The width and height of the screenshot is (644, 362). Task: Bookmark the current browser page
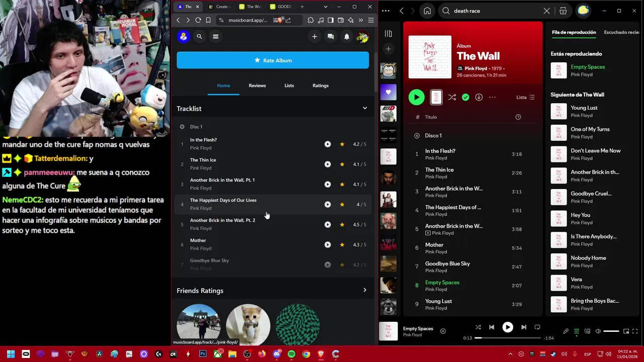tap(208, 20)
